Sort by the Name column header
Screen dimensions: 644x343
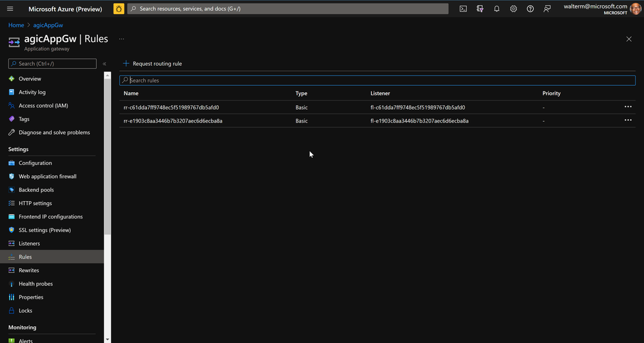coord(131,93)
